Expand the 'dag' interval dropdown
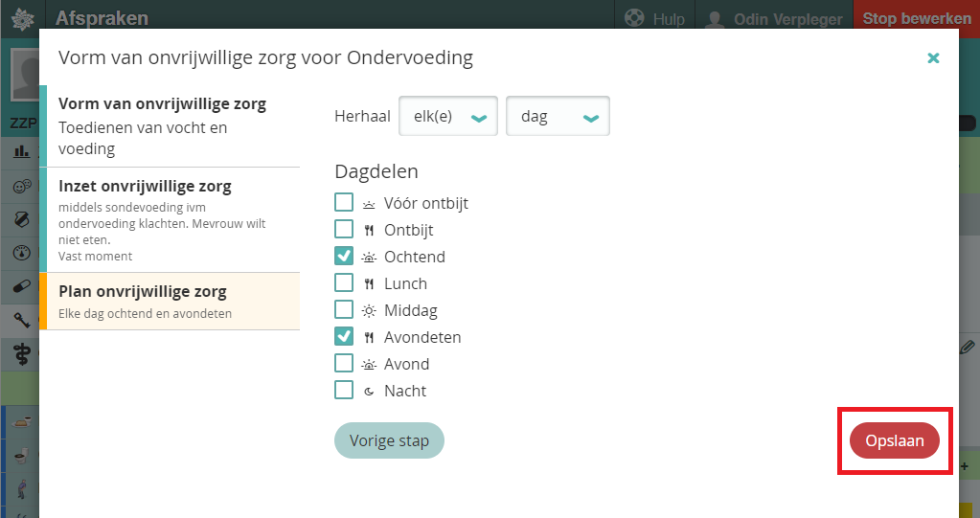 coord(558,117)
